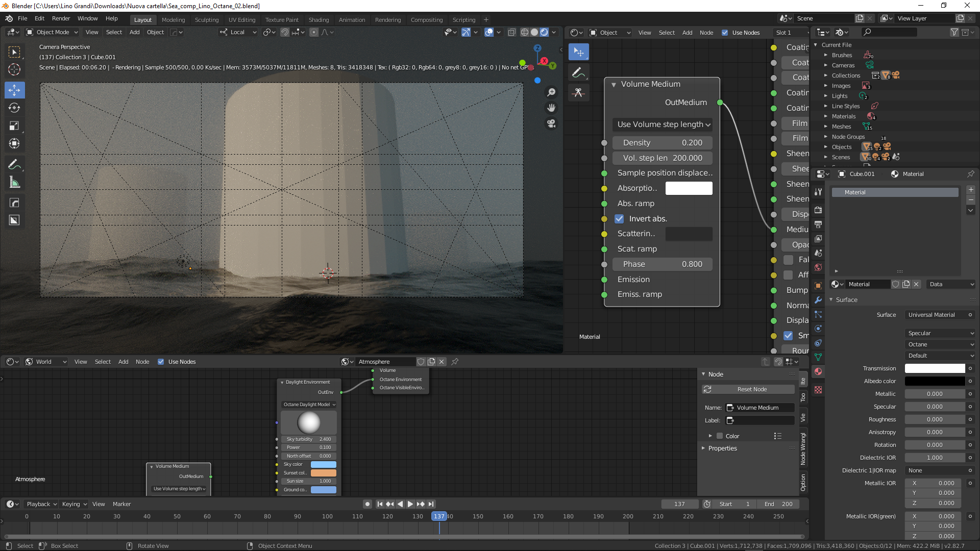Toggle Use Nodes in the World editor
Image resolution: width=980 pixels, height=551 pixels.
pyautogui.click(x=161, y=362)
